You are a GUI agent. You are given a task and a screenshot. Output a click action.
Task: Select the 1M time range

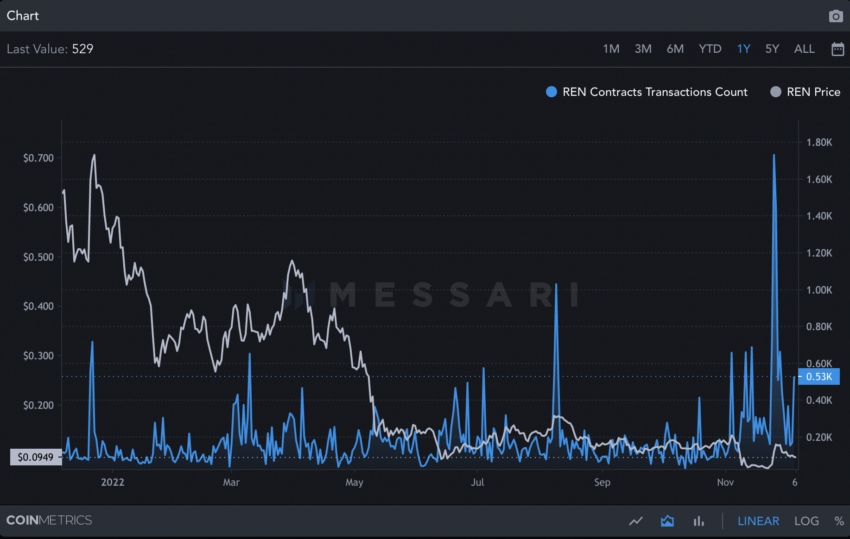tap(611, 49)
